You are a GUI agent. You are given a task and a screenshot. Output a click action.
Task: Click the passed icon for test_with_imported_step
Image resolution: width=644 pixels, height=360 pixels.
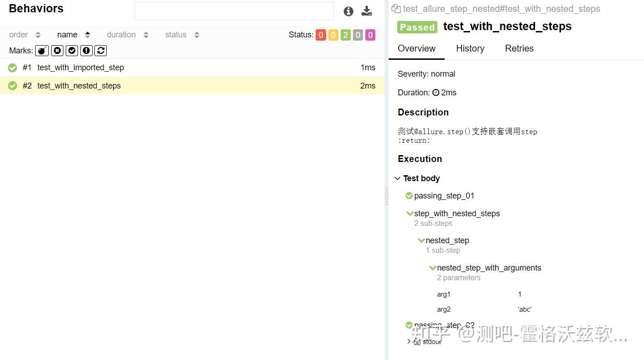click(12, 68)
